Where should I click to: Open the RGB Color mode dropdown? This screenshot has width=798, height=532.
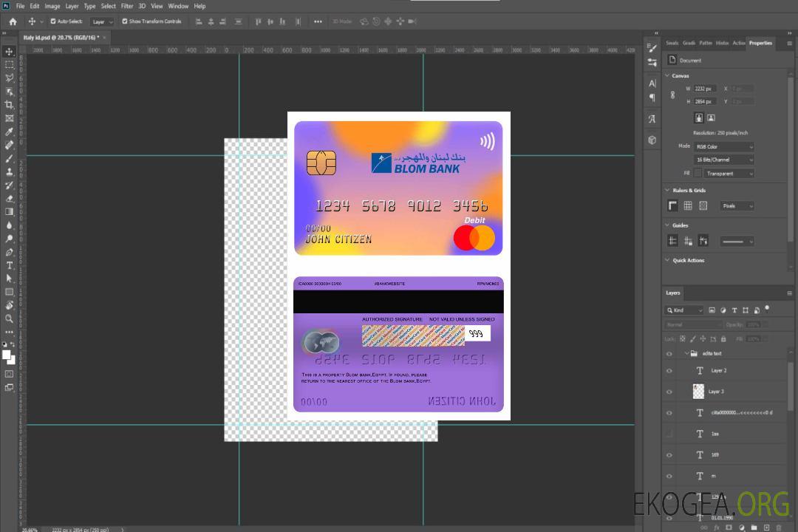point(723,146)
